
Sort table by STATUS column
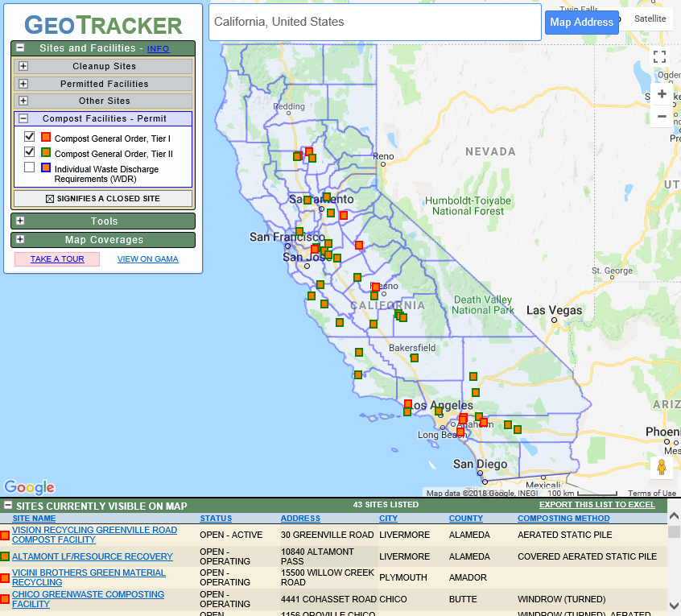tap(216, 519)
